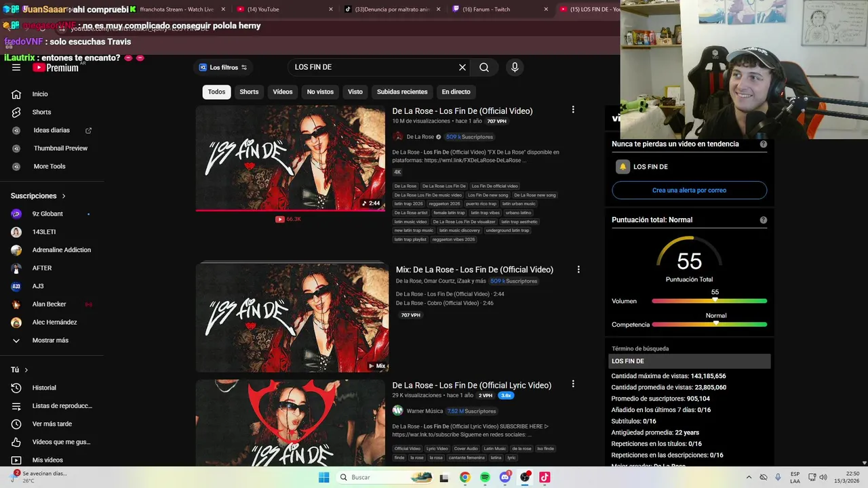Viewport: 868px width, 488px height.
Task: Open the help icon beside Nunca te pierdas
Action: [x=764, y=144]
